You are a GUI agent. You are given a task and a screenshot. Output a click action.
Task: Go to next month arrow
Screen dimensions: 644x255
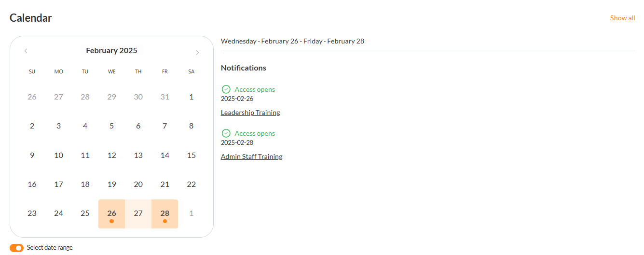[197, 53]
